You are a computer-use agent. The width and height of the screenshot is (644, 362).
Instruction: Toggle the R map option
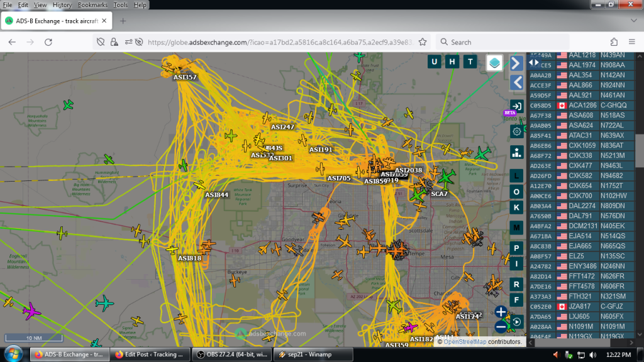(x=517, y=284)
